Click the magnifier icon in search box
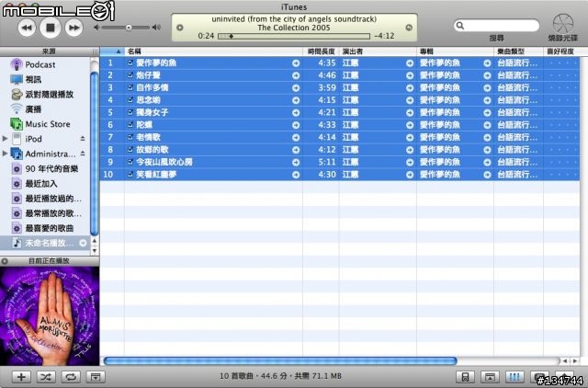The height and width of the screenshot is (388, 588). coord(460,26)
